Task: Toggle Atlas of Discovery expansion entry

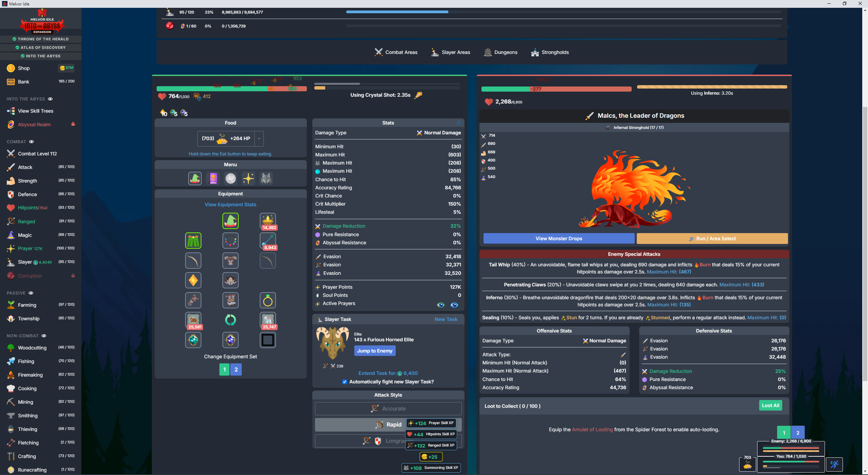Action: [41, 47]
